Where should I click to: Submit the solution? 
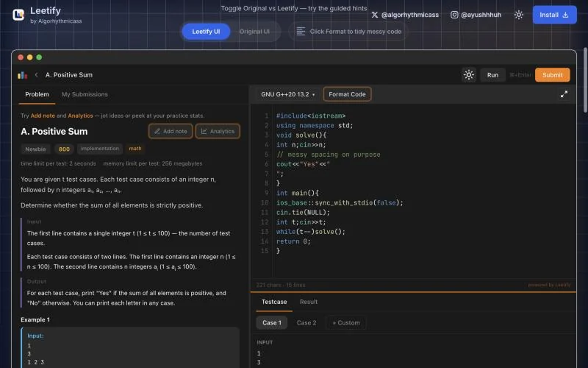coord(552,75)
